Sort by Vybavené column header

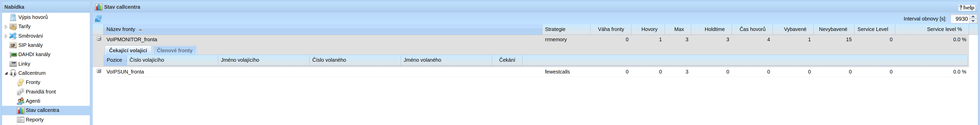tap(793, 29)
